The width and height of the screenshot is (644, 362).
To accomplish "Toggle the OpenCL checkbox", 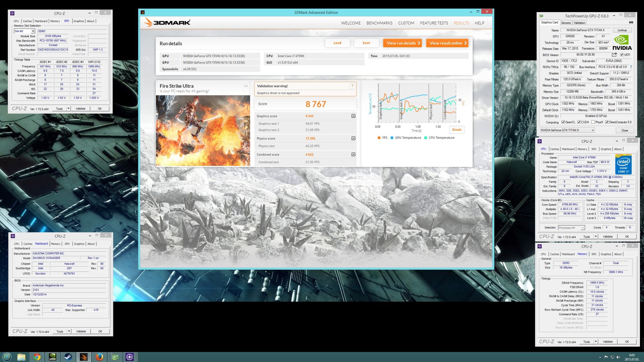I will point(563,122).
